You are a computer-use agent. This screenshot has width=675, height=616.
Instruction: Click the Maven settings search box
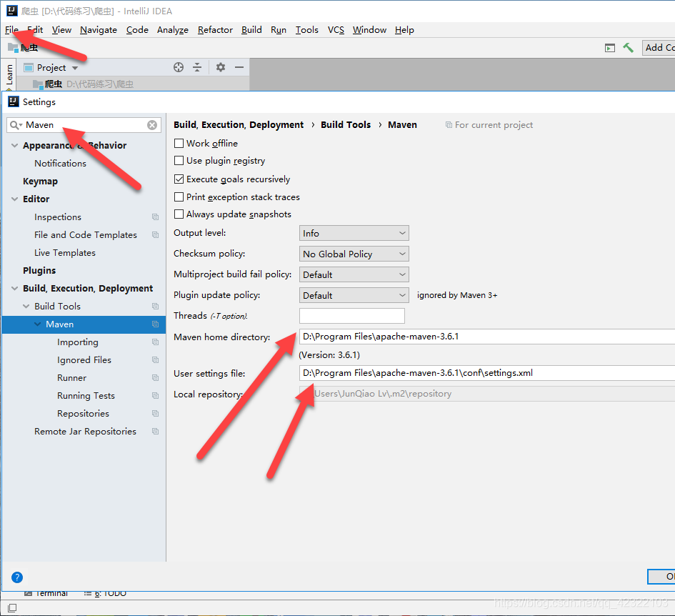(84, 125)
